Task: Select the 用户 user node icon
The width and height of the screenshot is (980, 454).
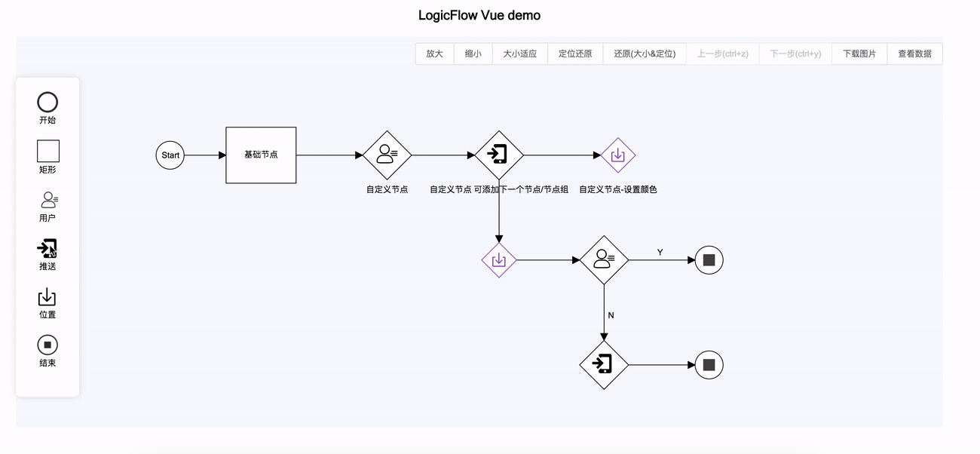Action: coord(47,198)
